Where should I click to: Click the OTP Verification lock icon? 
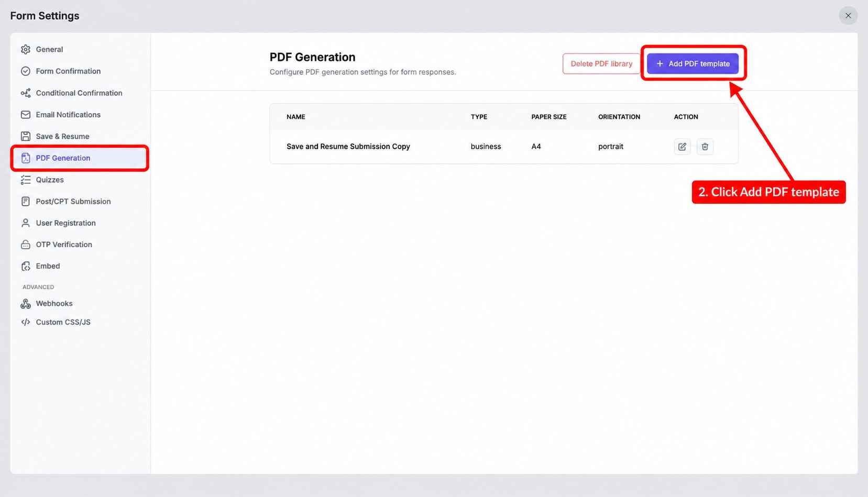[26, 245]
